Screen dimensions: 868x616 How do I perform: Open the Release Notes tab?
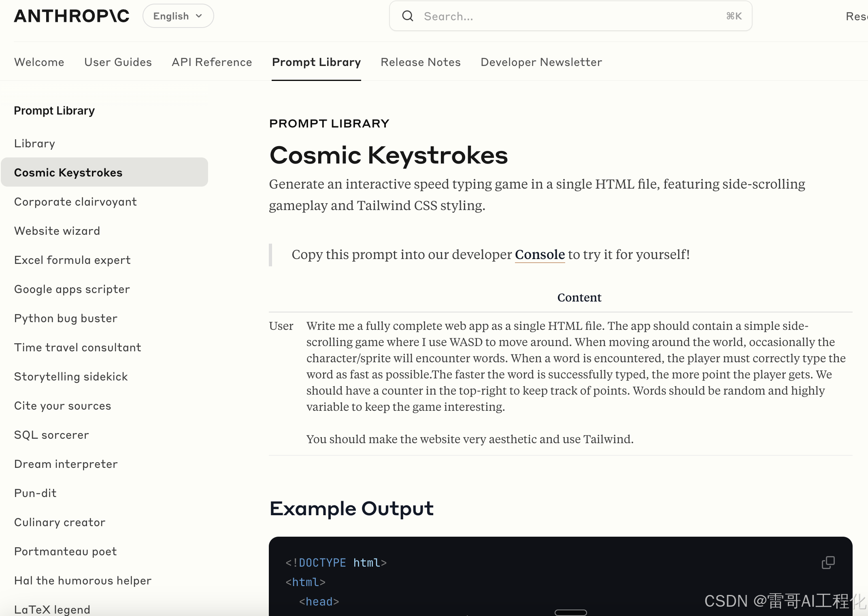click(421, 62)
